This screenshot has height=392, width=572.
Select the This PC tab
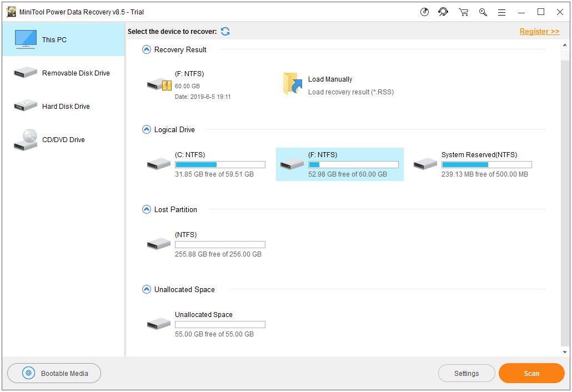point(63,39)
